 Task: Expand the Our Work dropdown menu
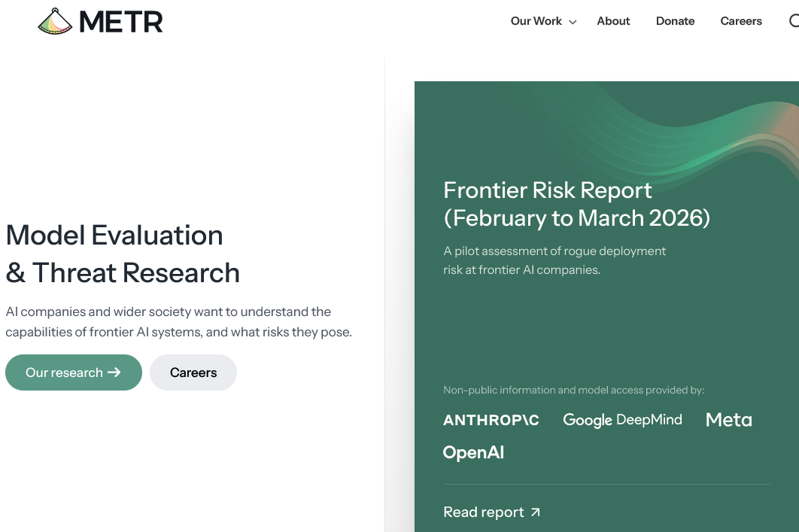543,21
